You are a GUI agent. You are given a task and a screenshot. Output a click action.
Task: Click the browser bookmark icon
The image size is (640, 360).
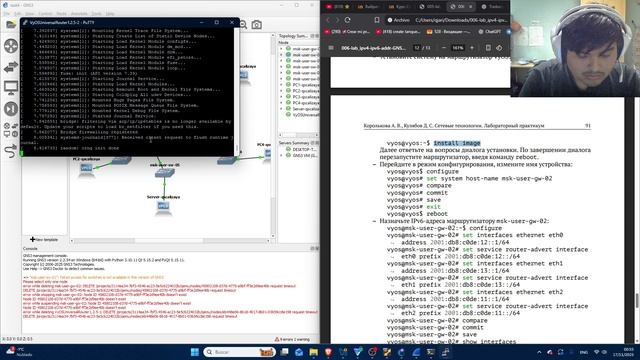(377, 20)
